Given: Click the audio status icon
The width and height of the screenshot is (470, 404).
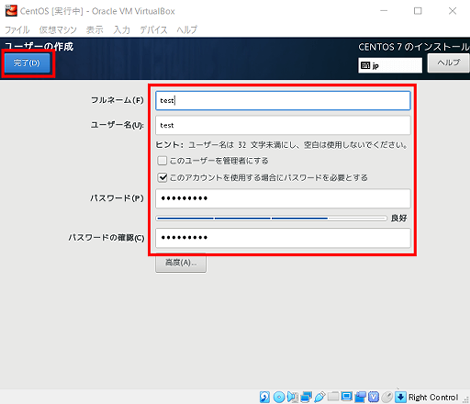Looking at the screenshot, I should [x=293, y=397].
